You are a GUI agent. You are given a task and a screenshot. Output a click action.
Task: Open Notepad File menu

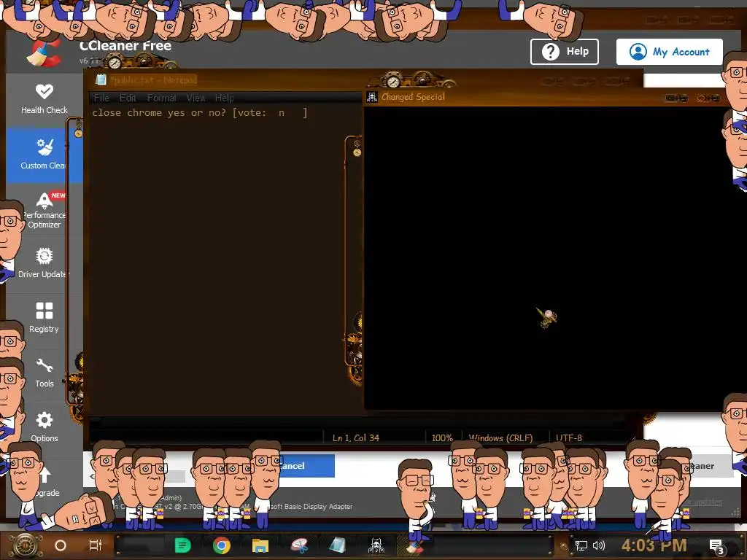(x=101, y=98)
